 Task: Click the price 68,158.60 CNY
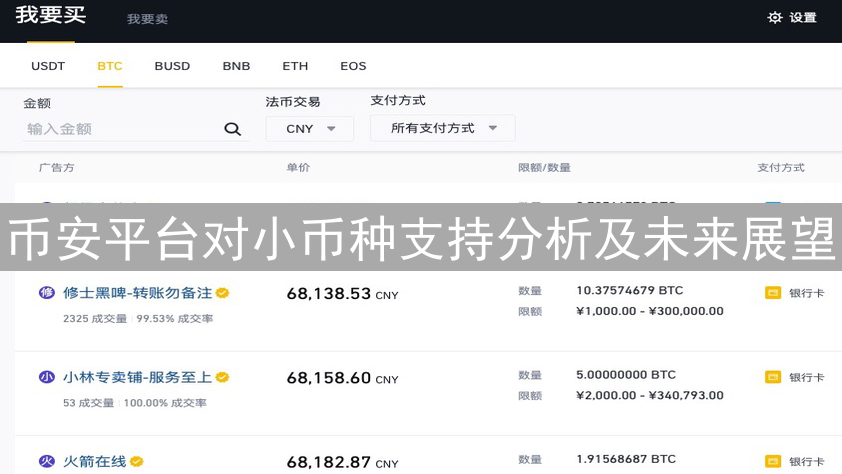coord(343,378)
